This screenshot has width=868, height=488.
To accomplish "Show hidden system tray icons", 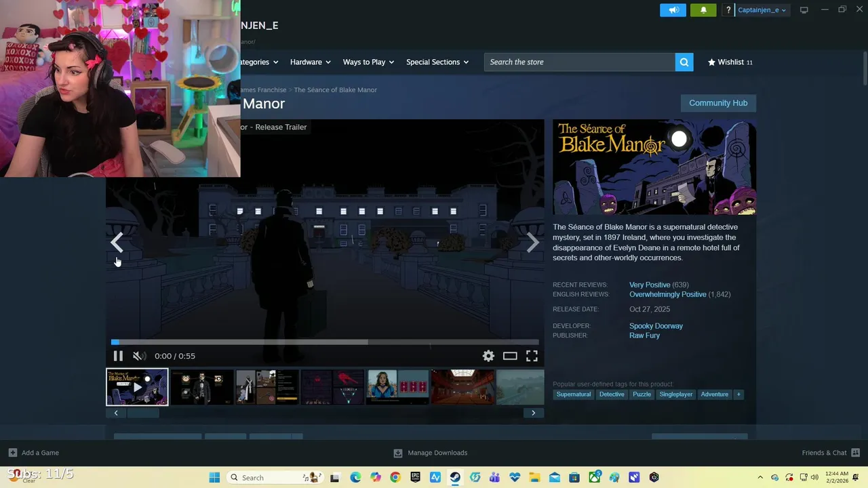I will 760,477.
